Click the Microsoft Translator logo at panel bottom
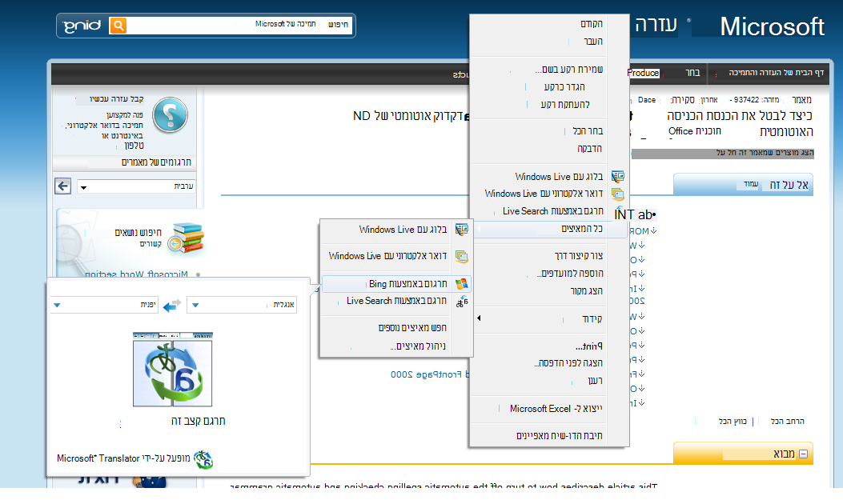This screenshot has width=843, height=504. tap(203, 458)
